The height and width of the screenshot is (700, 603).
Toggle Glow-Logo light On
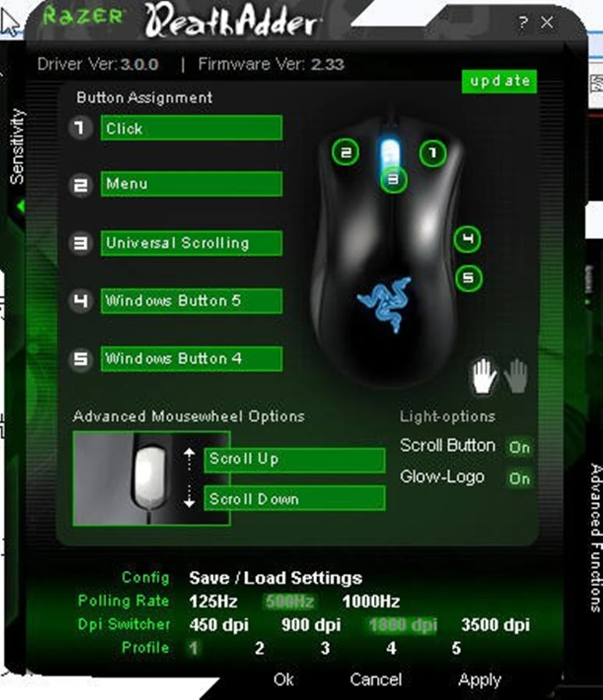[x=519, y=478]
